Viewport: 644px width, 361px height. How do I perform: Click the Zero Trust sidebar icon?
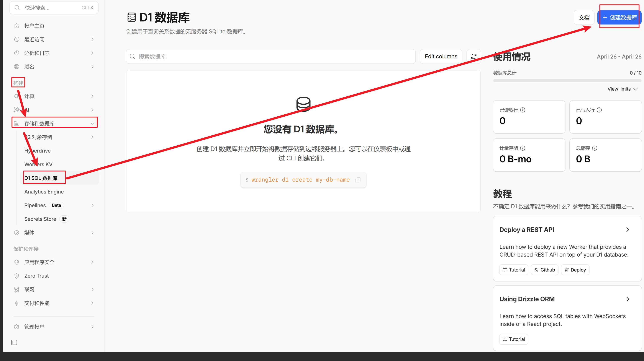(16, 276)
